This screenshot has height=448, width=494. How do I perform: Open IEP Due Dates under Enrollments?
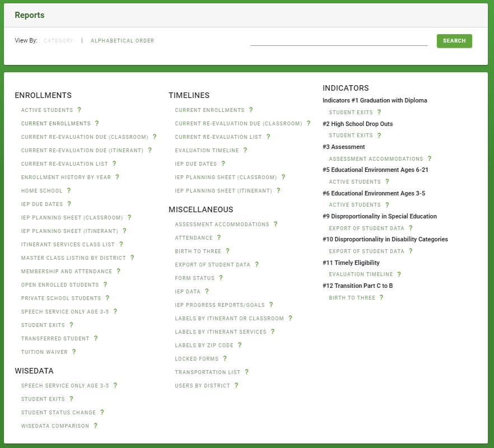click(x=42, y=204)
